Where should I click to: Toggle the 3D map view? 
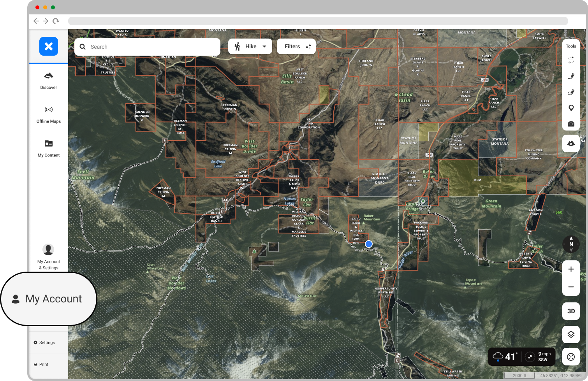(571, 311)
